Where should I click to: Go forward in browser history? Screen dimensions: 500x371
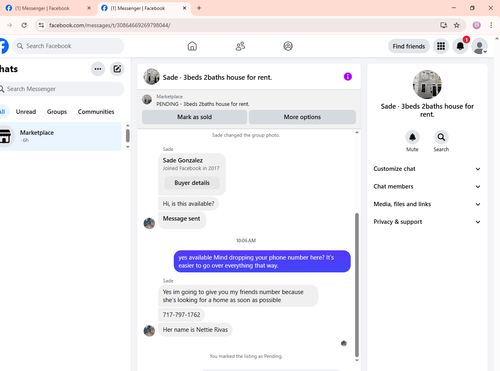[x=9, y=25]
